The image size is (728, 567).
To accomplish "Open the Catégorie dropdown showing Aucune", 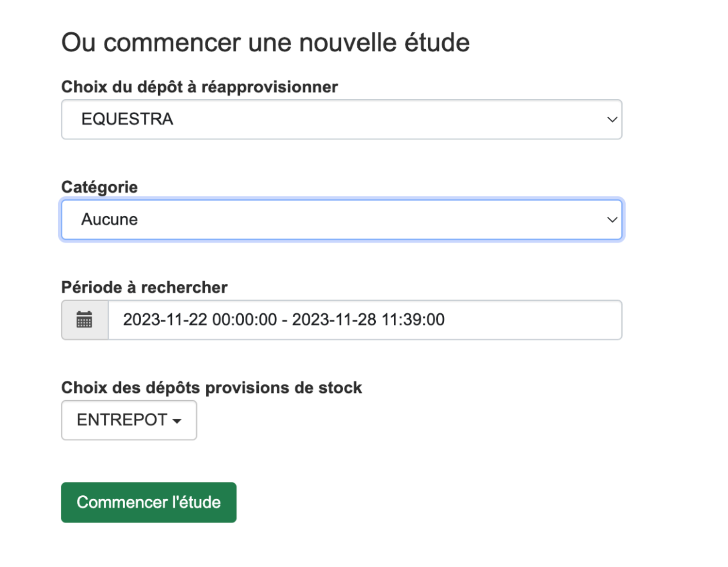I will (x=341, y=220).
